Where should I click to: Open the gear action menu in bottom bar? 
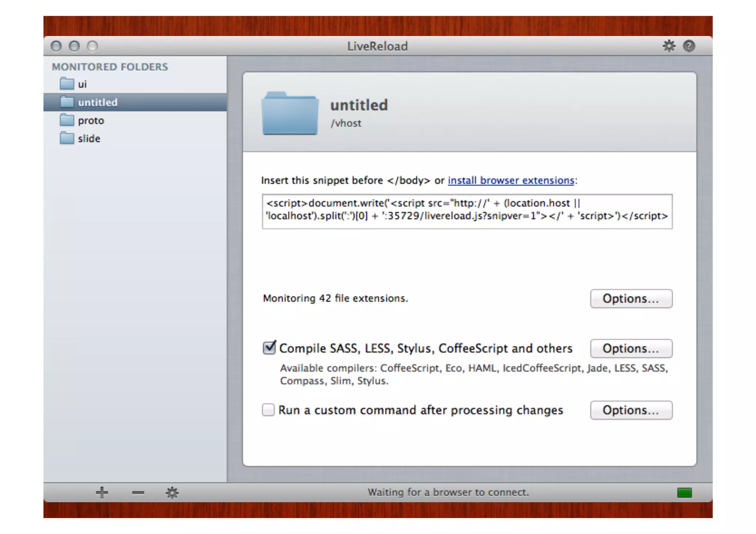point(172,492)
